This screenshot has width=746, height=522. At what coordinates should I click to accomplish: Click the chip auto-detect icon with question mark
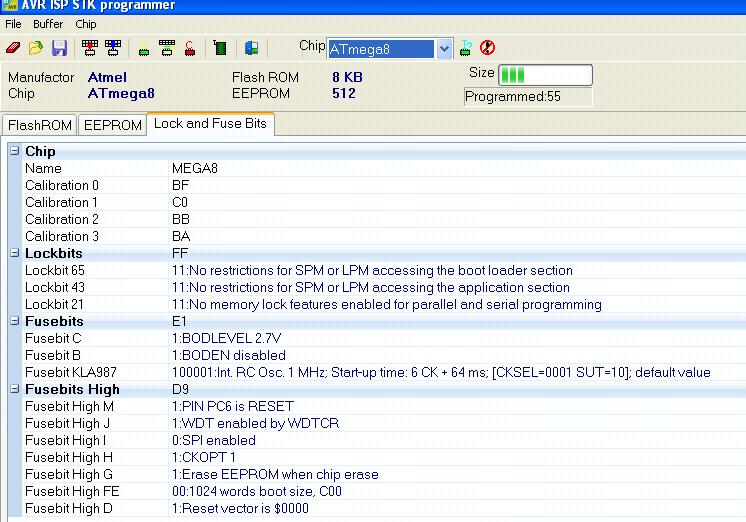[467, 48]
